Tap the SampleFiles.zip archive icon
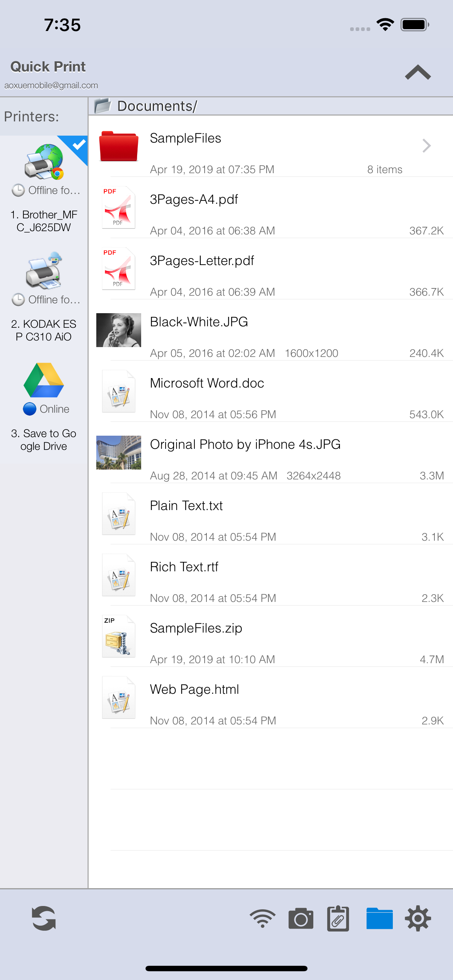453x980 pixels. [119, 636]
